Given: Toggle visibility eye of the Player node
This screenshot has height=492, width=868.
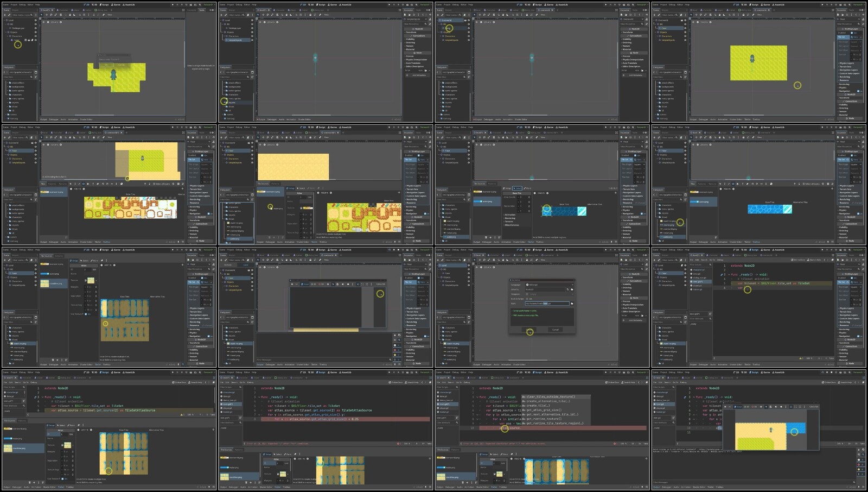Looking at the screenshot, I should 35,40.
